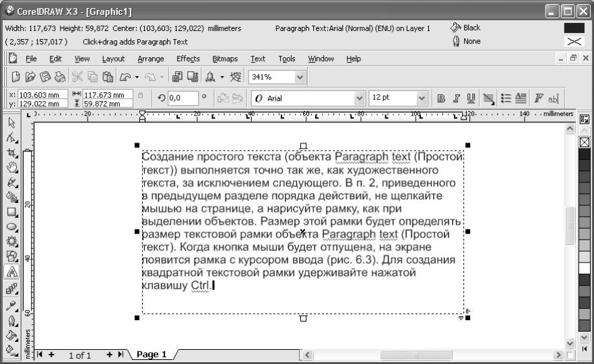Go to the last page button
The width and height of the screenshot is (594, 364).
point(121,355)
